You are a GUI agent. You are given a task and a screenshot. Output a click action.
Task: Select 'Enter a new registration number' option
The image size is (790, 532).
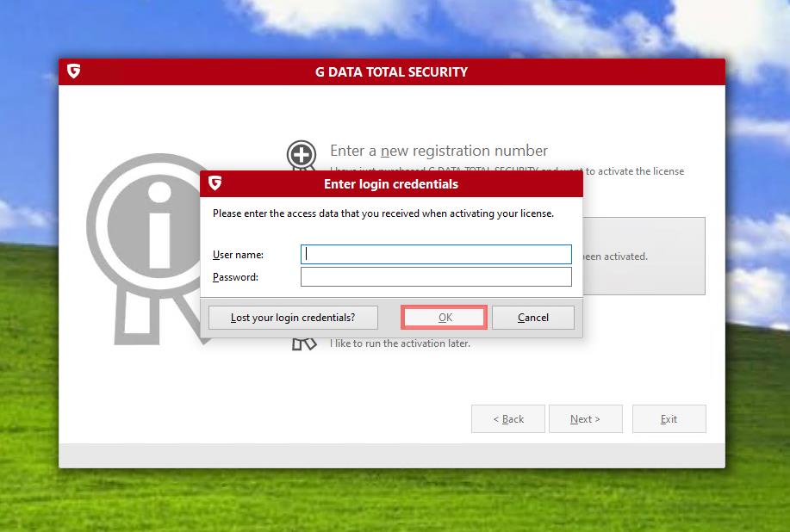[x=439, y=151]
